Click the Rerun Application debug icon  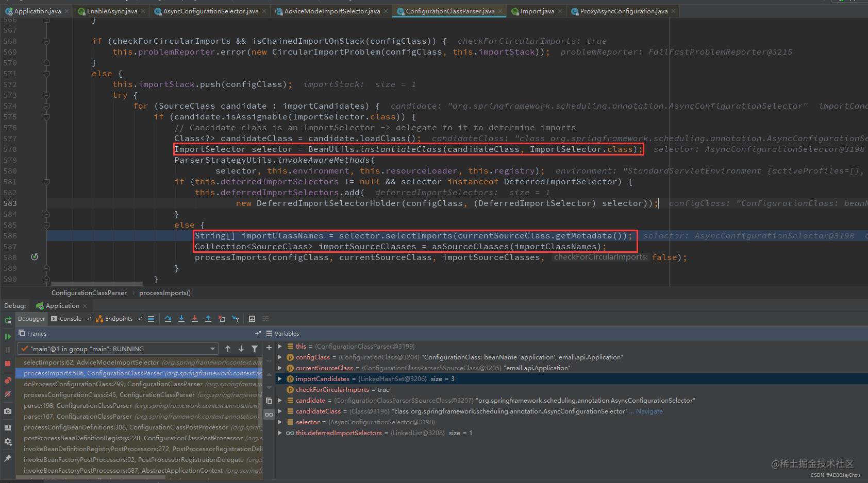point(8,320)
